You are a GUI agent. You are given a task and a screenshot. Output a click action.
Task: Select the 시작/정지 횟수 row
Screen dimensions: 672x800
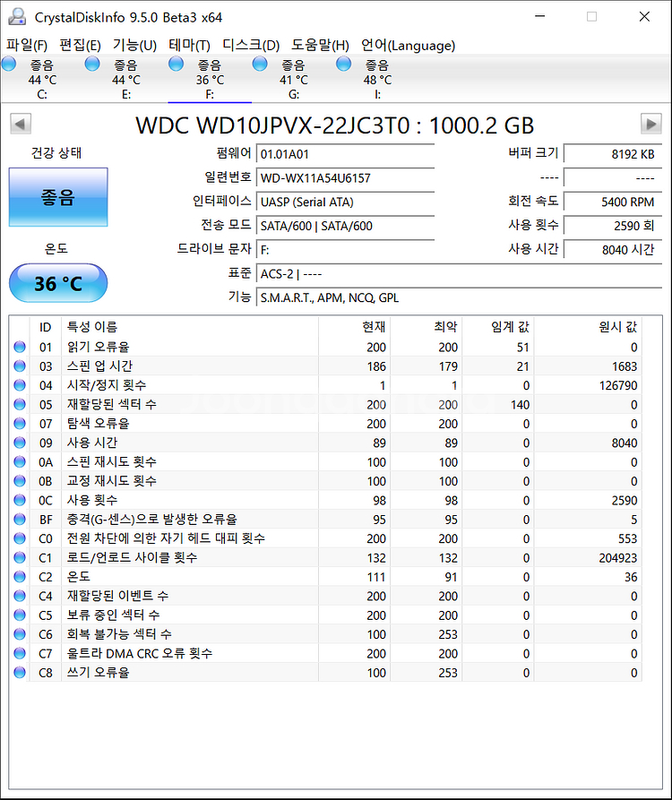click(325, 385)
